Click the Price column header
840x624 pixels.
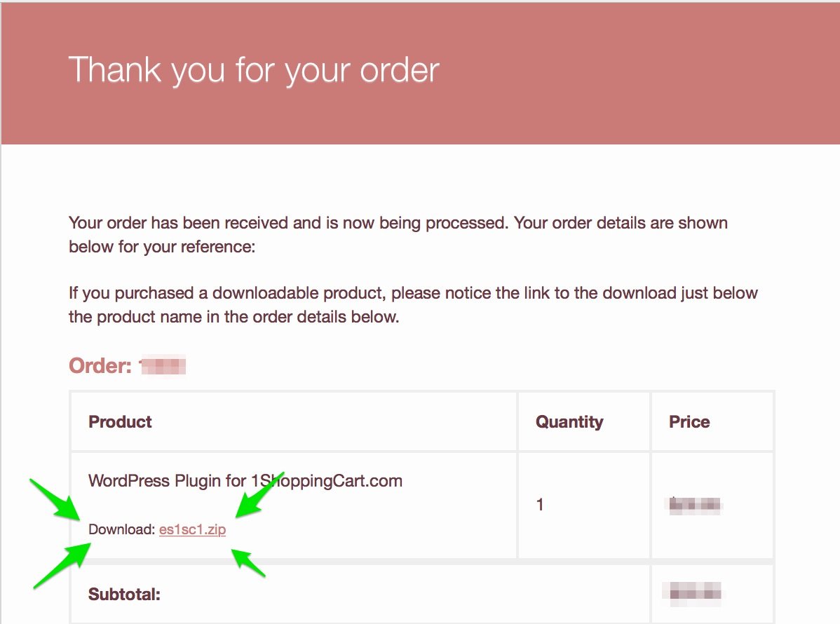click(689, 421)
